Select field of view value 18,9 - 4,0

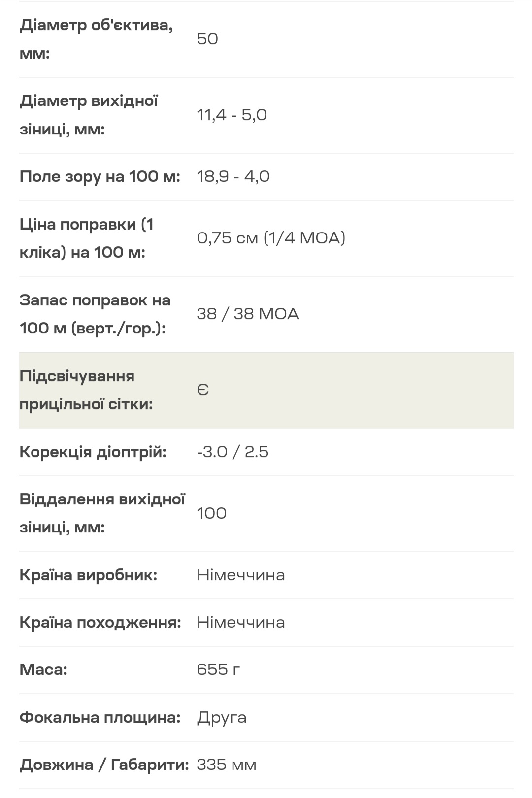click(x=233, y=176)
